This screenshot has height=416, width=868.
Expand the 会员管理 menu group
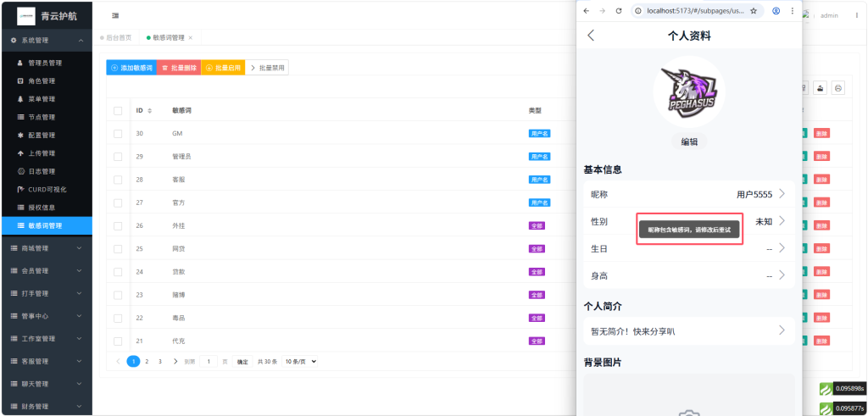coord(46,271)
